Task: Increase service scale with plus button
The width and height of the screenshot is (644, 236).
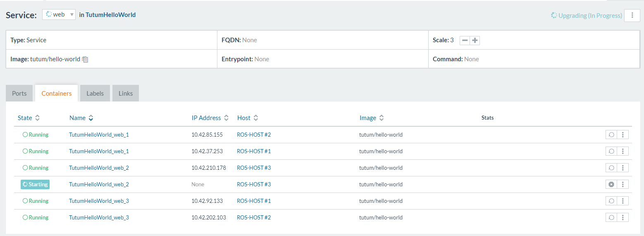Action: coord(475,40)
